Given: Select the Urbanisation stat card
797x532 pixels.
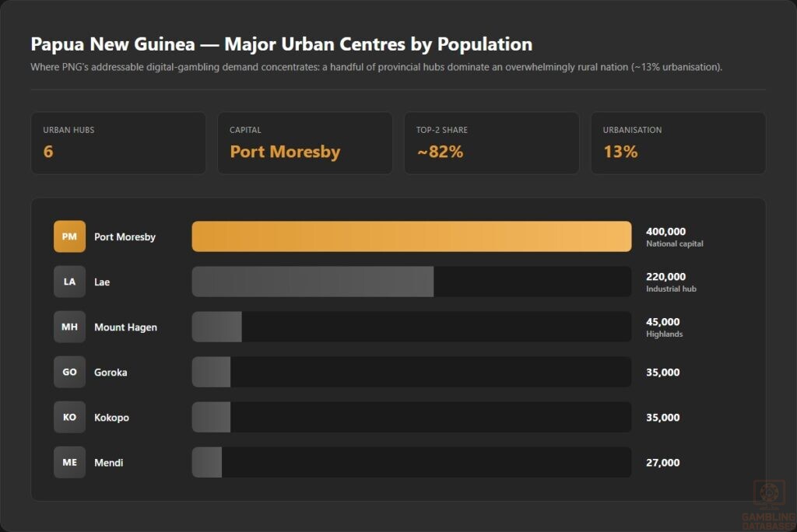Looking at the screenshot, I should point(678,143).
